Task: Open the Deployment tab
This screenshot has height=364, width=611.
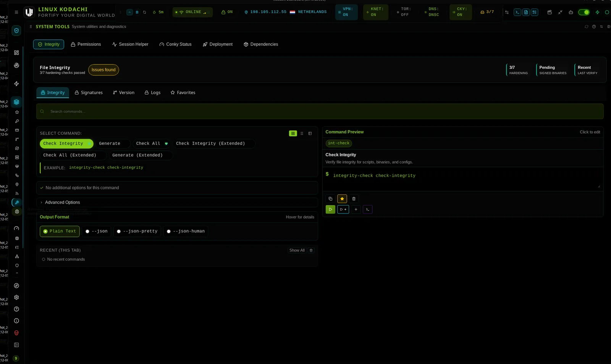Action: tap(218, 44)
